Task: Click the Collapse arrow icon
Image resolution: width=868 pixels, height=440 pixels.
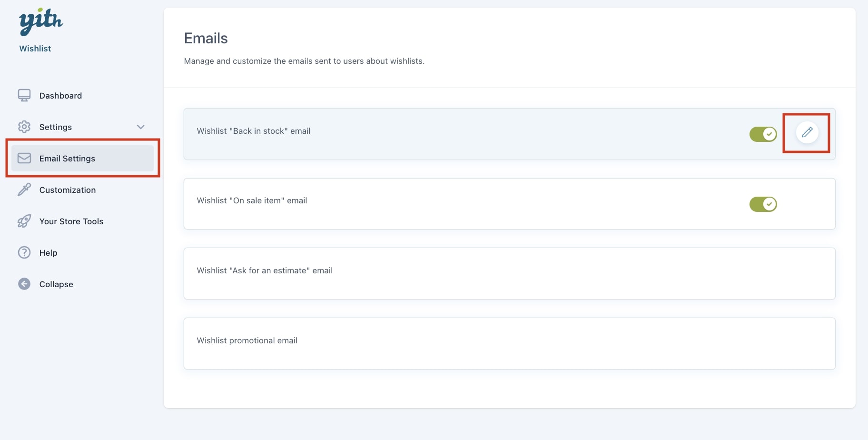Action: pos(24,284)
